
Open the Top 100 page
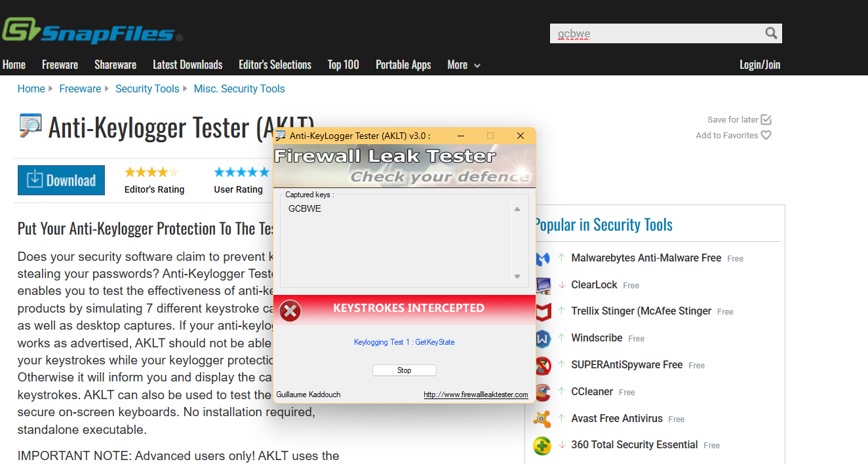pyautogui.click(x=344, y=65)
